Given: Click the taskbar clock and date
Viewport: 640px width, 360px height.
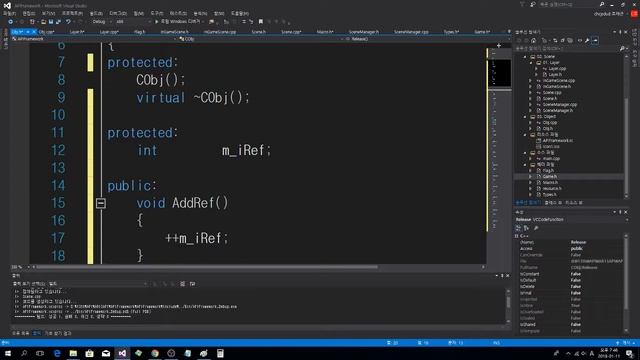Looking at the screenshot, I should 609,353.
